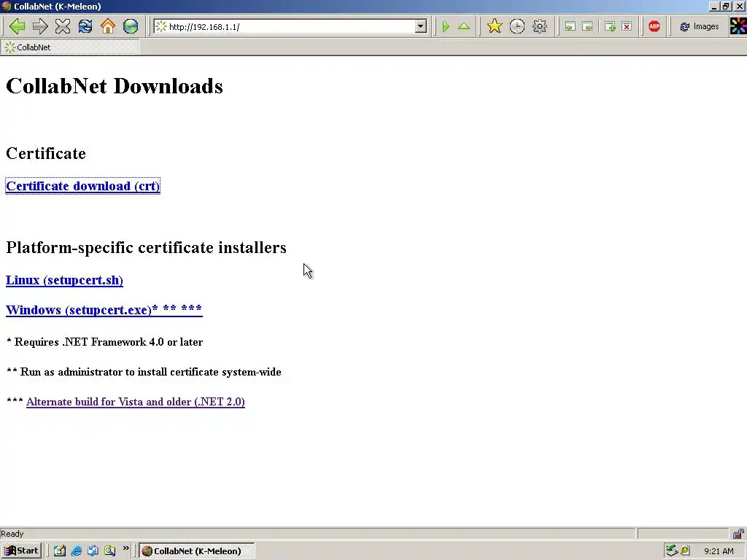
Task: Open Preferences with the gear icon
Action: click(540, 26)
